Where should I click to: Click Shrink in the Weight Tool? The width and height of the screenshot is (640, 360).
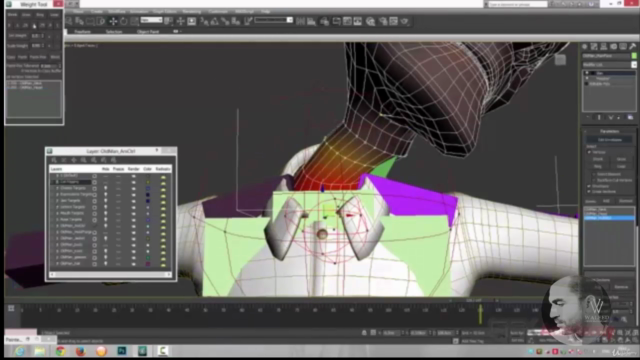[12, 14]
